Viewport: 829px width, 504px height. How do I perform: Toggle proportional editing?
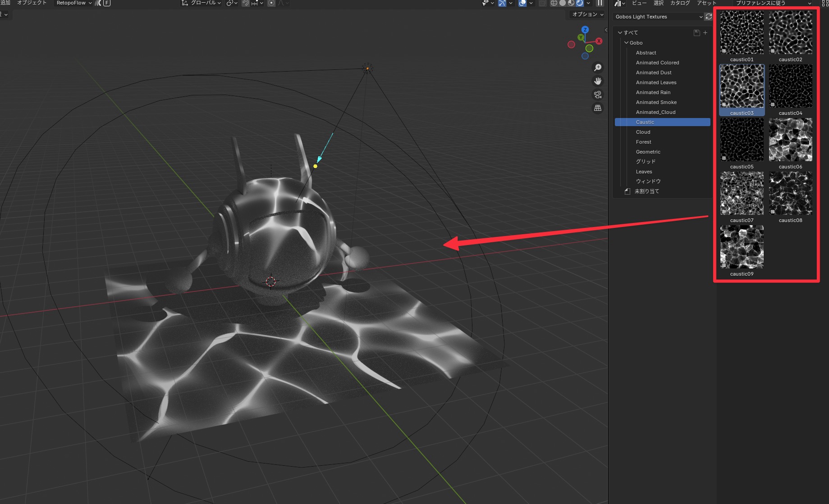pyautogui.click(x=271, y=3)
